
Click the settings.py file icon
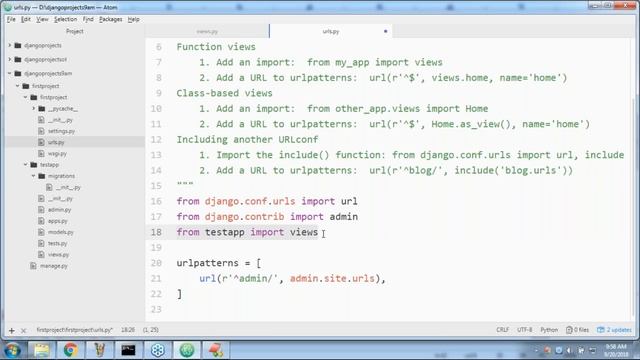[x=41, y=131]
